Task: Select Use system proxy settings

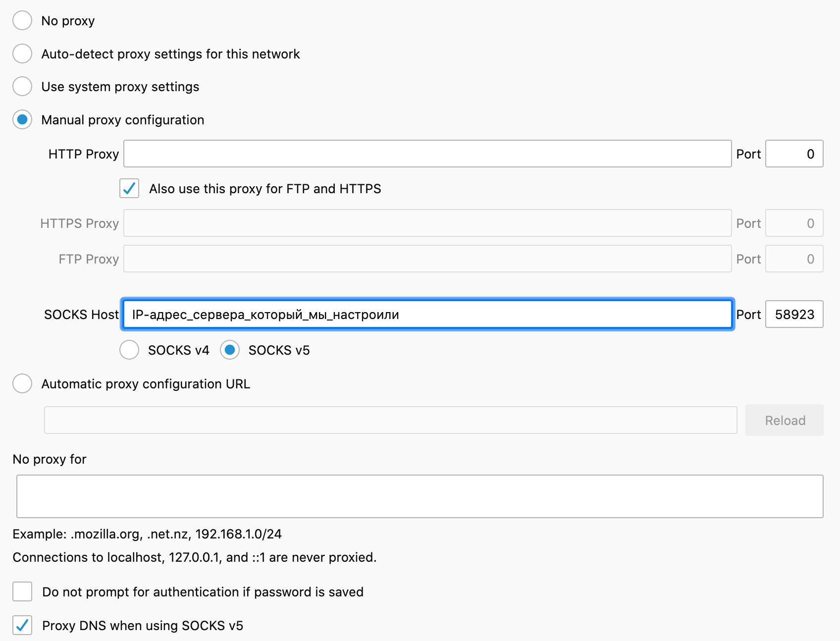Action: pos(22,86)
